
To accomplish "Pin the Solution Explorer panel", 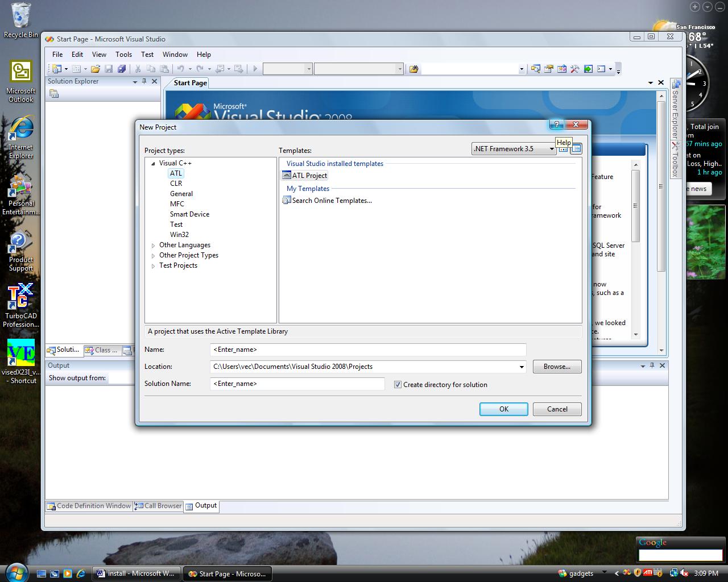I will [x=144, y=81].
